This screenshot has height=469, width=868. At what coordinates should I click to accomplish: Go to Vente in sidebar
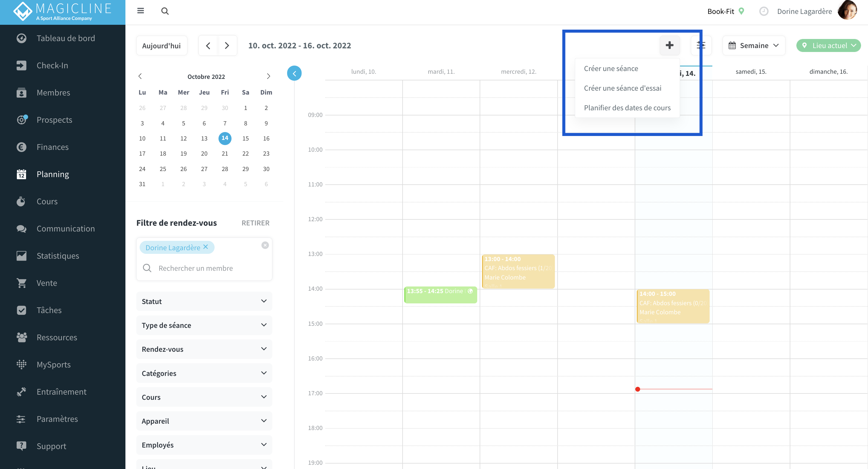click(x=63, y=283)
